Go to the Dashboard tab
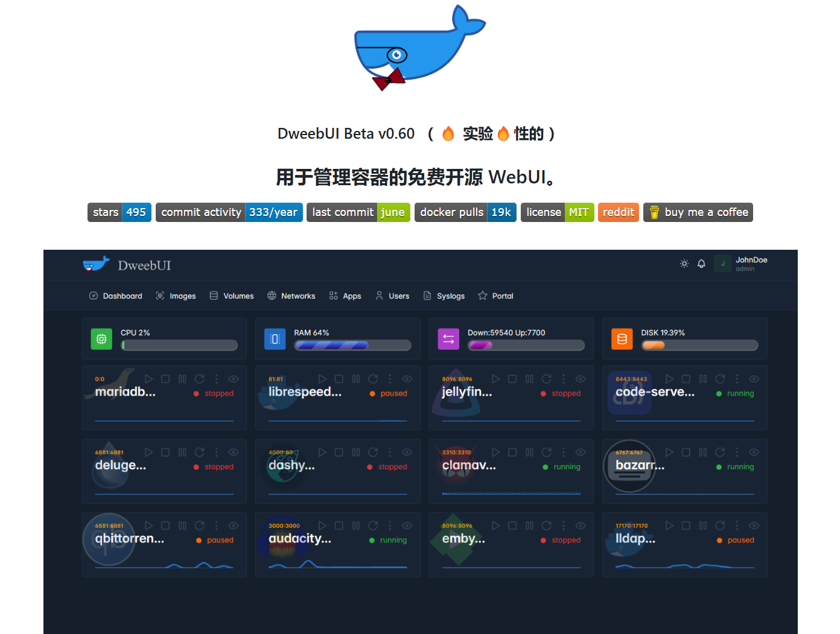The height and width of the screenshot is (634, 840). (116, 296)
